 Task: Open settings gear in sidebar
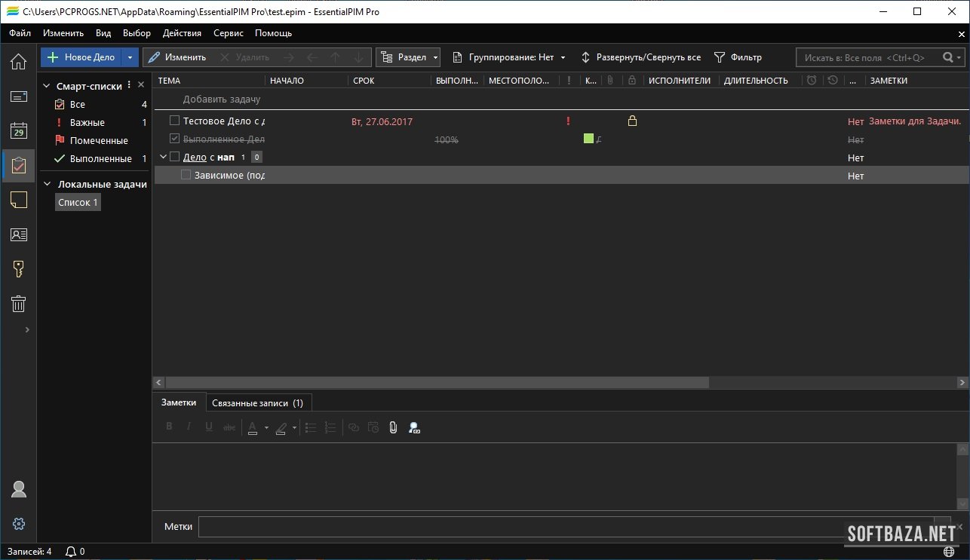tap(19, 524)
